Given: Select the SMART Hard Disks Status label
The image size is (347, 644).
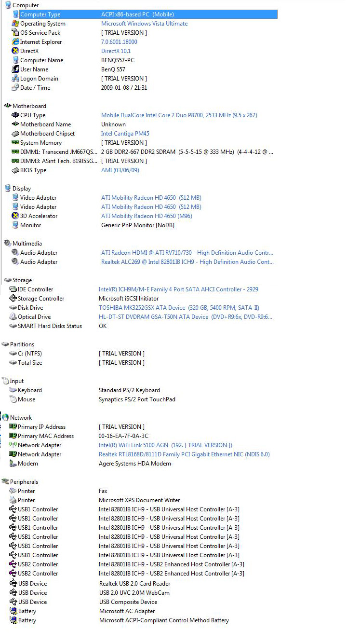Looking at the screenshot, I should [50, 326].
